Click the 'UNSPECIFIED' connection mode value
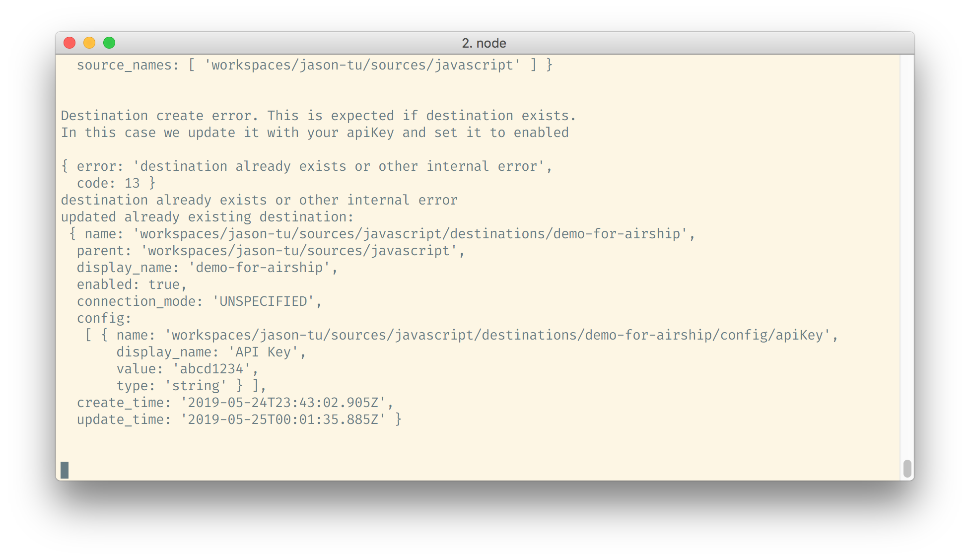 tap(263, 301)
